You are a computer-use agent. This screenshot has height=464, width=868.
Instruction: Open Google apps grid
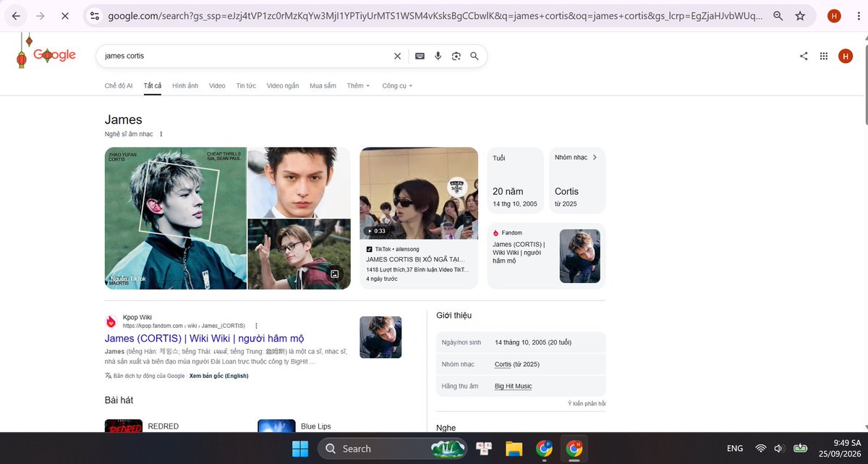click(x=824, y=56)
